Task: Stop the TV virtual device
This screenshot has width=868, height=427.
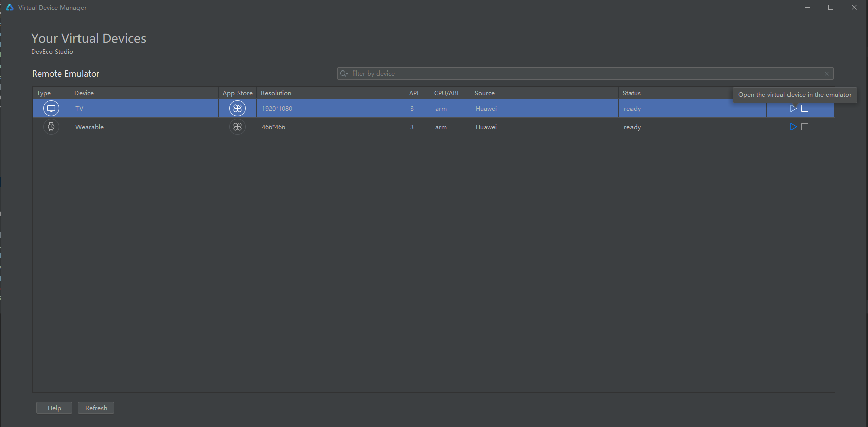Action: (x=805, y=108)
